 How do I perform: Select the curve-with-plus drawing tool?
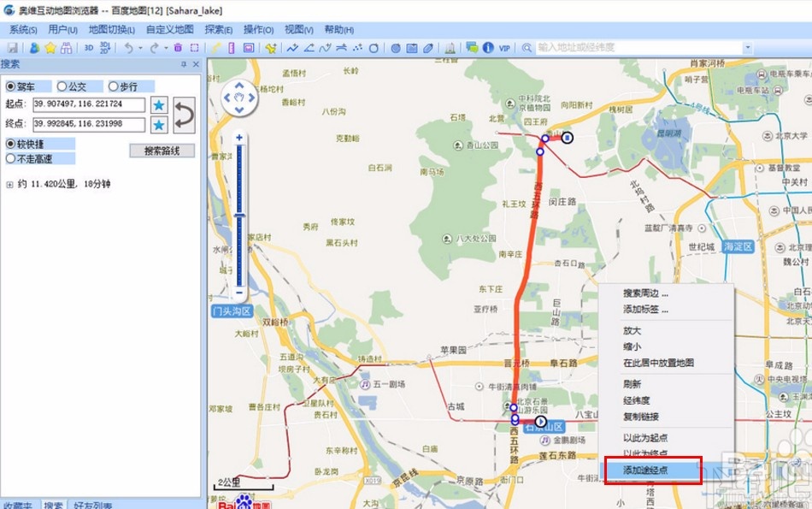pos(325,48)
